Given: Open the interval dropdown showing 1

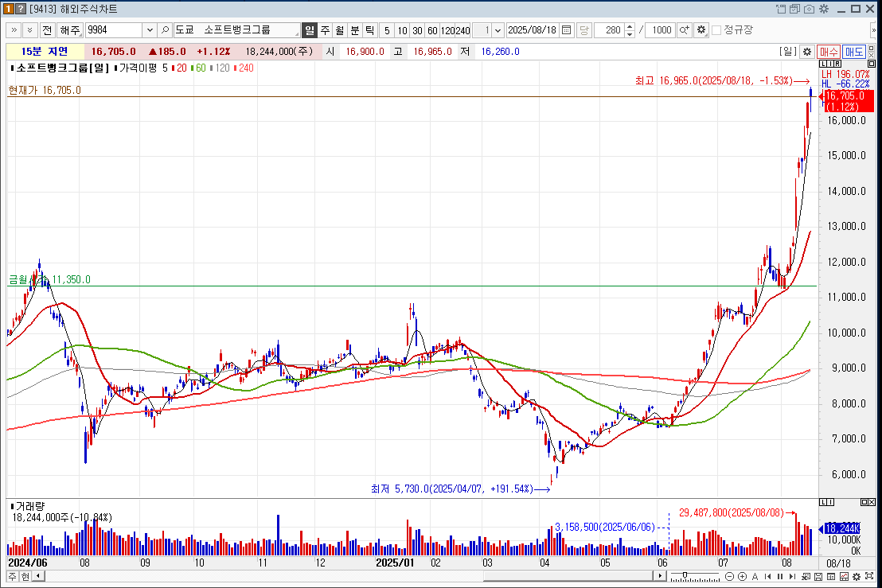Looking at the screenshot, I should point(498,30).
